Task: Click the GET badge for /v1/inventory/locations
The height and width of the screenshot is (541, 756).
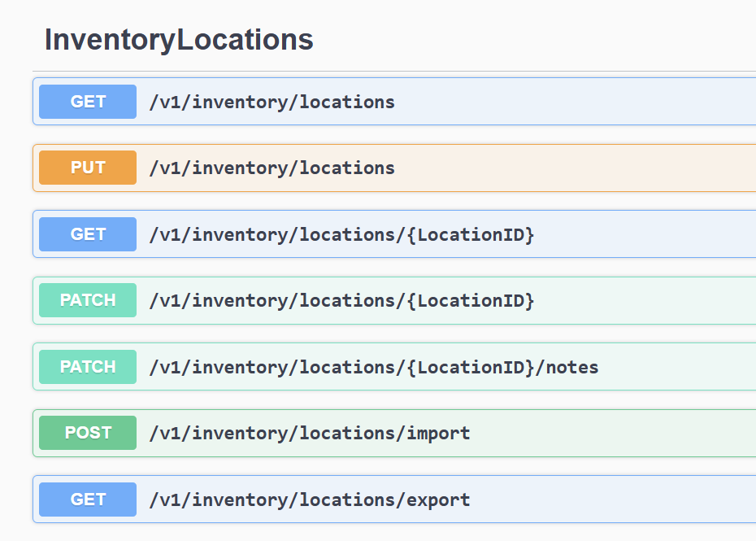Action: (x=88, y=102)
